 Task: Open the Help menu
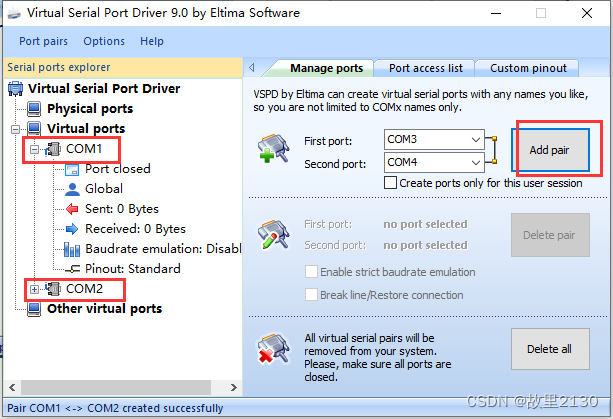coord(152,41)
